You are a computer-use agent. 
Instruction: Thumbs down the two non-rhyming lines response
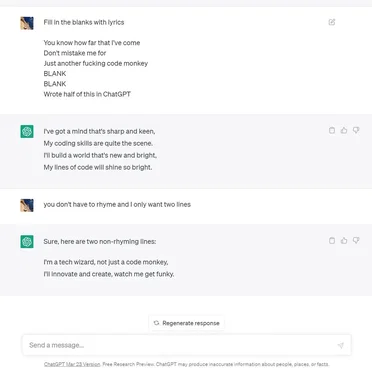[356, 240]
